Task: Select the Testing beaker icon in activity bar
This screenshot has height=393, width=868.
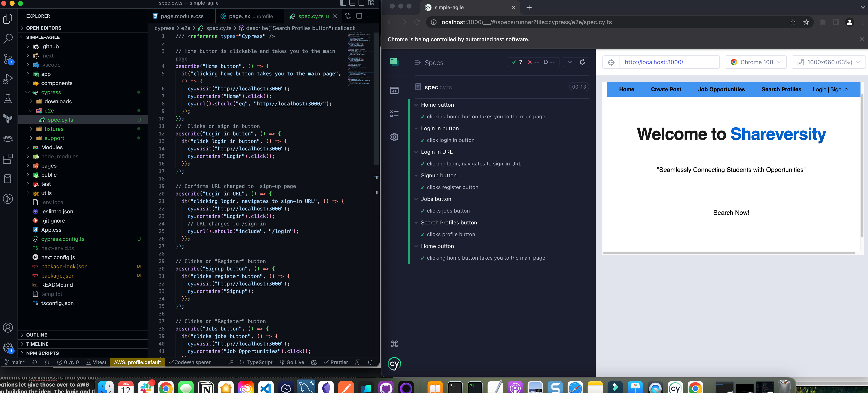Action: (8, 98)
